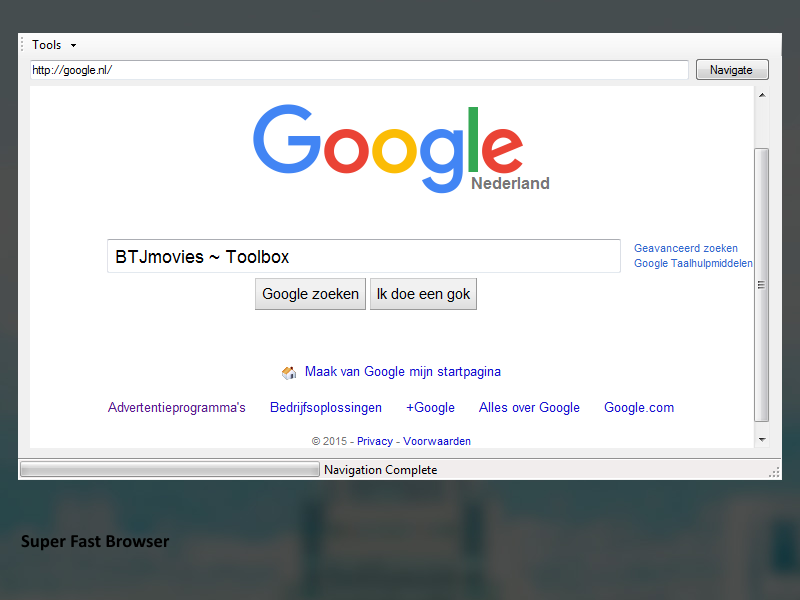Click the scrollbar down arrow
The height and width of the screenshot is (600, 800).
762,440
